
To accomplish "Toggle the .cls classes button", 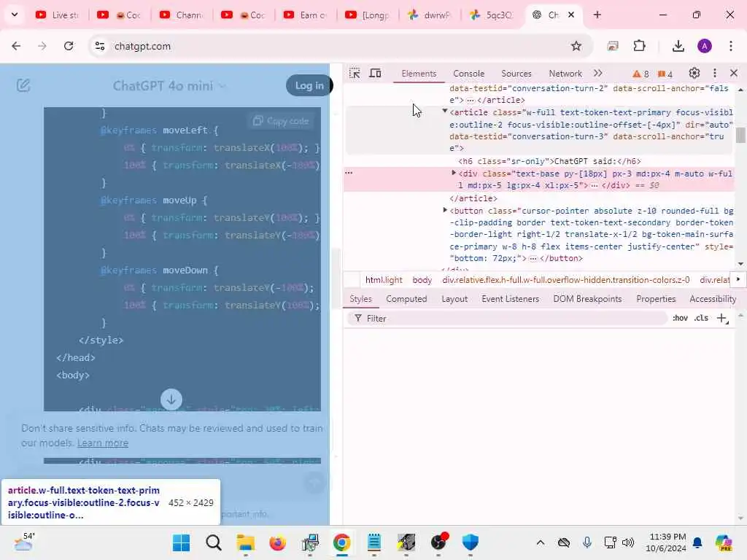I will [x=701, y=318].
